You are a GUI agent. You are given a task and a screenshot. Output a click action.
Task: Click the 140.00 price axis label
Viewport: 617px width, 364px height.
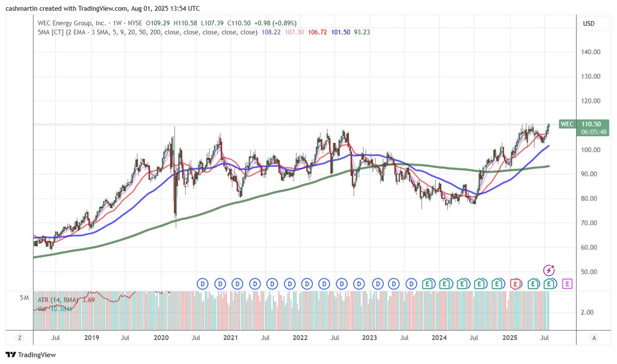click(591, 52)
